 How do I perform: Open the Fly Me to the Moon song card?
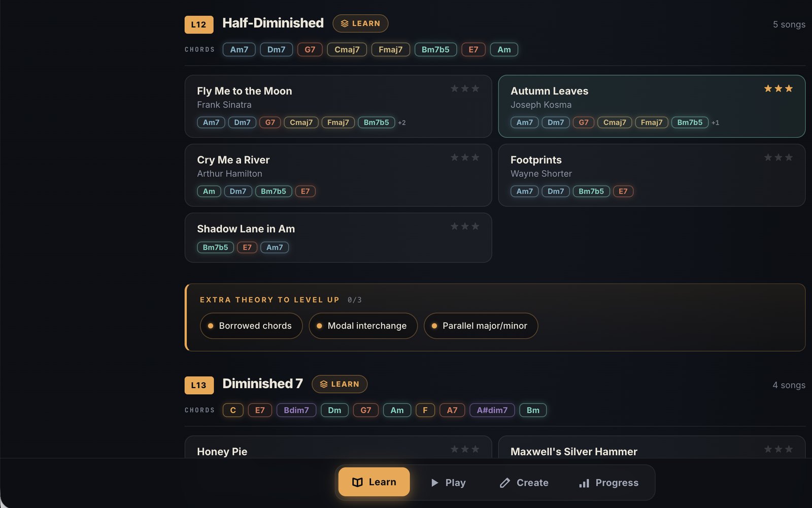point(338,106)
